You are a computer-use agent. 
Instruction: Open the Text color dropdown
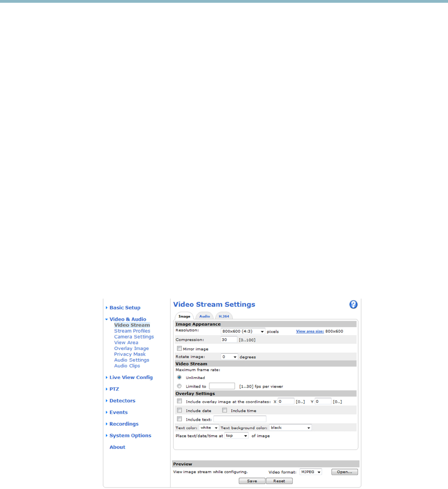(209, 428)
